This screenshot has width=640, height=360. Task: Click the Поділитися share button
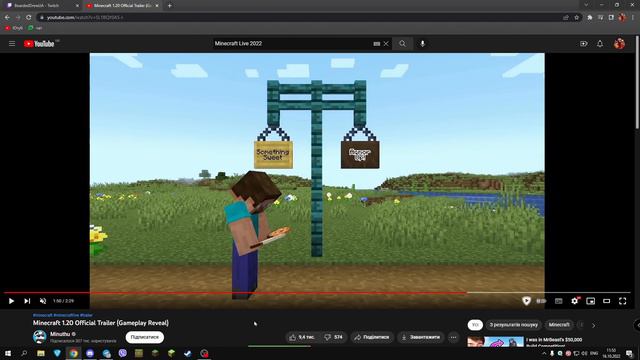371,337
